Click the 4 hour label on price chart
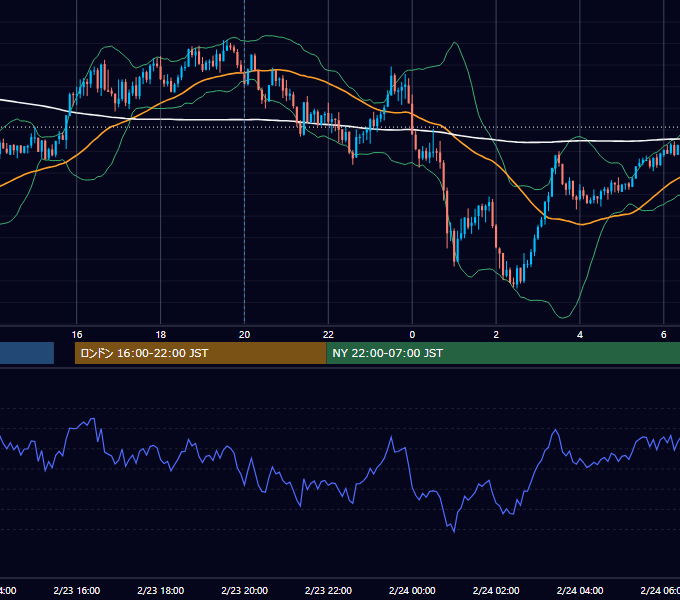 pyautogui.click(x=580, y=335)
